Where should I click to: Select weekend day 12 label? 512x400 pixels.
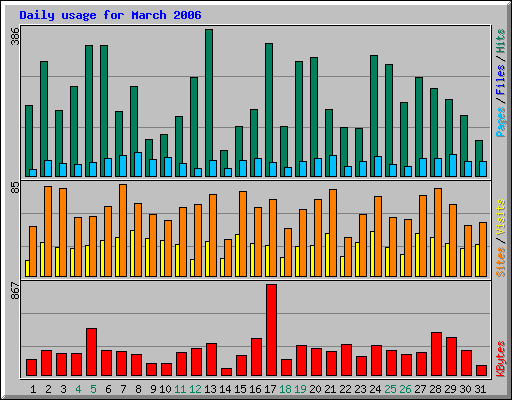click(195, 389)
